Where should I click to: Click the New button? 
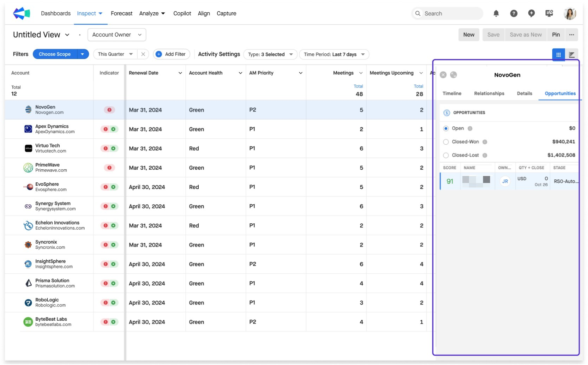469,35
